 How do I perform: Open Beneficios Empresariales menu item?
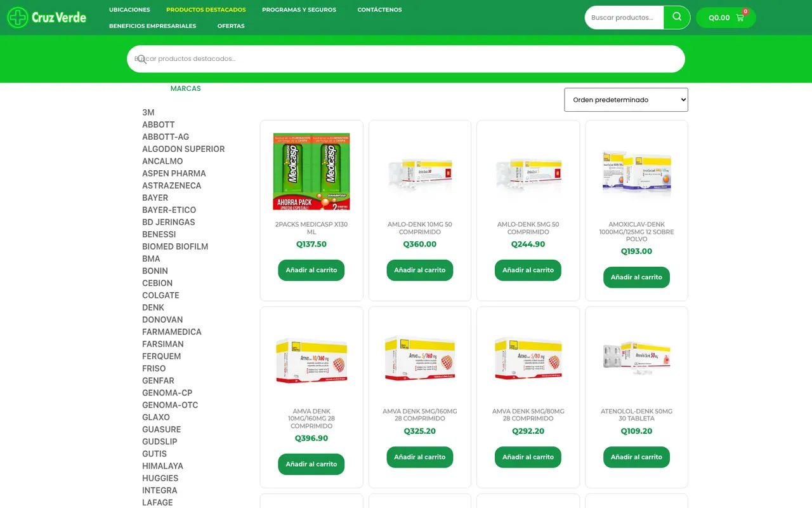click(x=152, y=26)
